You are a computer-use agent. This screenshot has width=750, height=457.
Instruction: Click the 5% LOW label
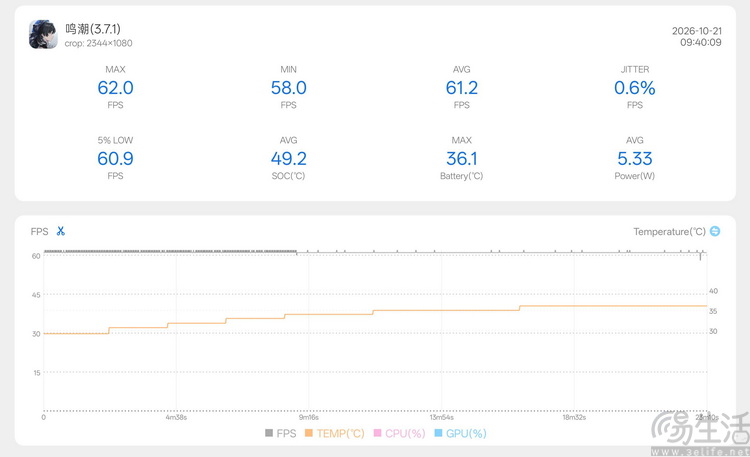click(115, 140)
